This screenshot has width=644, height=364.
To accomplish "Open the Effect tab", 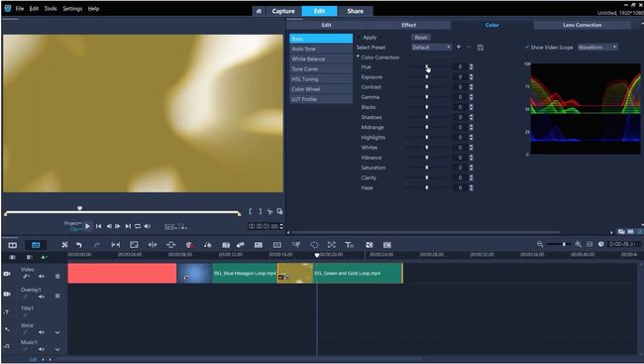I will point(408,25).
